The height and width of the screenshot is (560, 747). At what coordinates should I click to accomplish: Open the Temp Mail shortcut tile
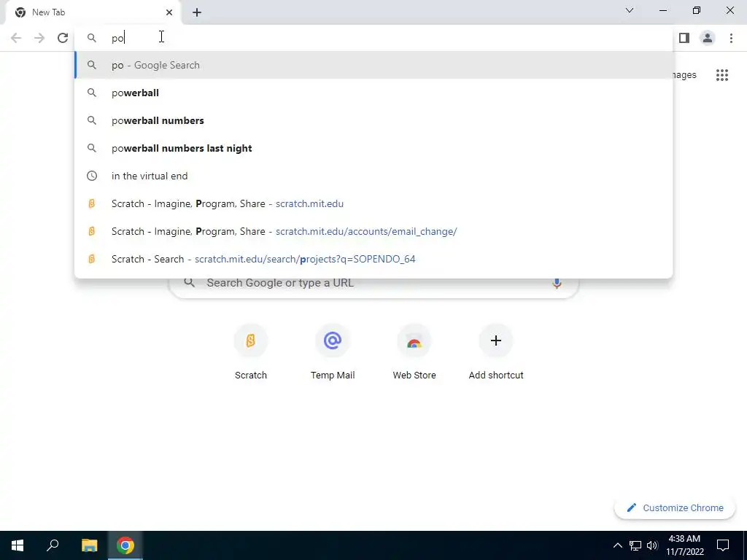[x=333, y=352]
